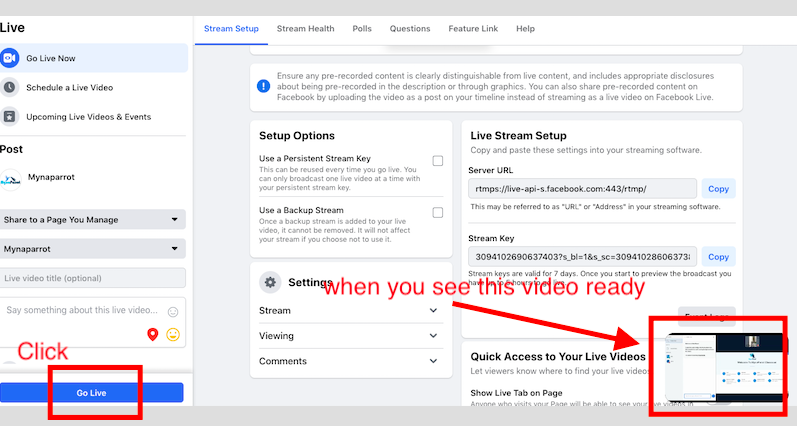
Task: Click the Live Stream Setup heading
Action: [518, 136]
